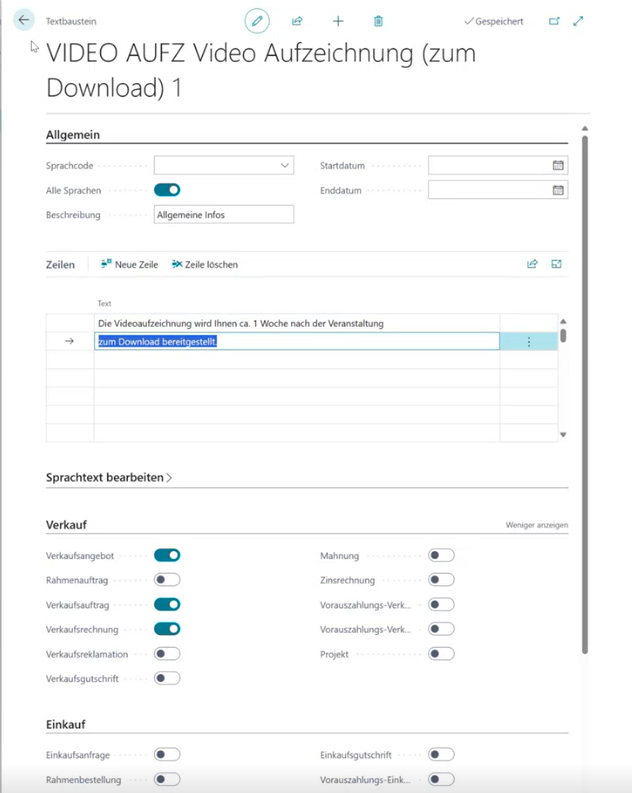
Task: Click Neue Zeile in Zeilen toolbar
Action: [129, 265]
